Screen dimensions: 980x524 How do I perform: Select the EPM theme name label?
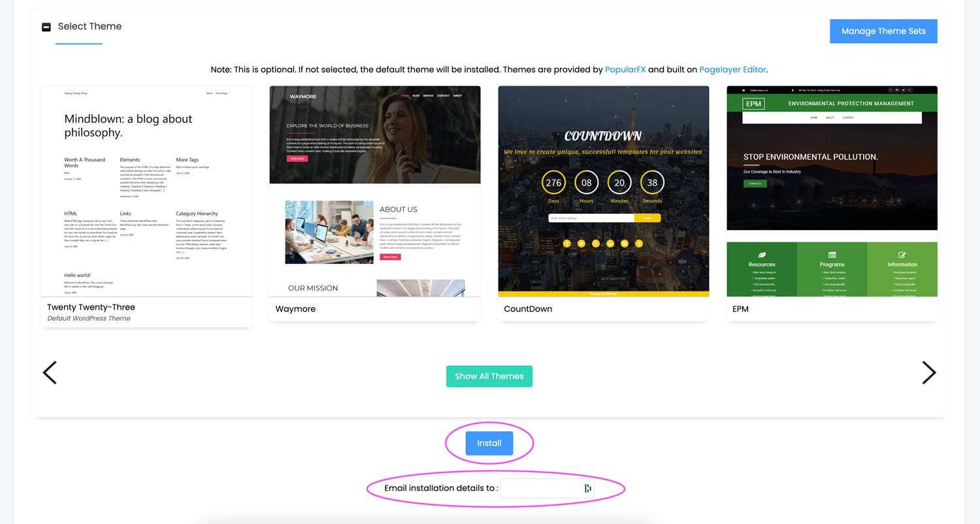[x=740, y=309]
